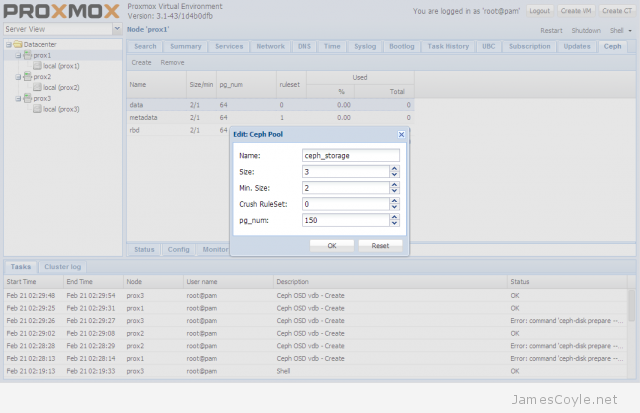Select the prox1 node server icon
The image size is (640, 413).
point(28,55)
